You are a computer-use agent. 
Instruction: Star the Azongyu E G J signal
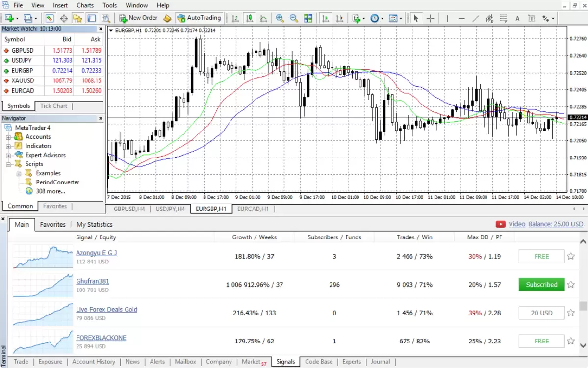coord(571,256)
